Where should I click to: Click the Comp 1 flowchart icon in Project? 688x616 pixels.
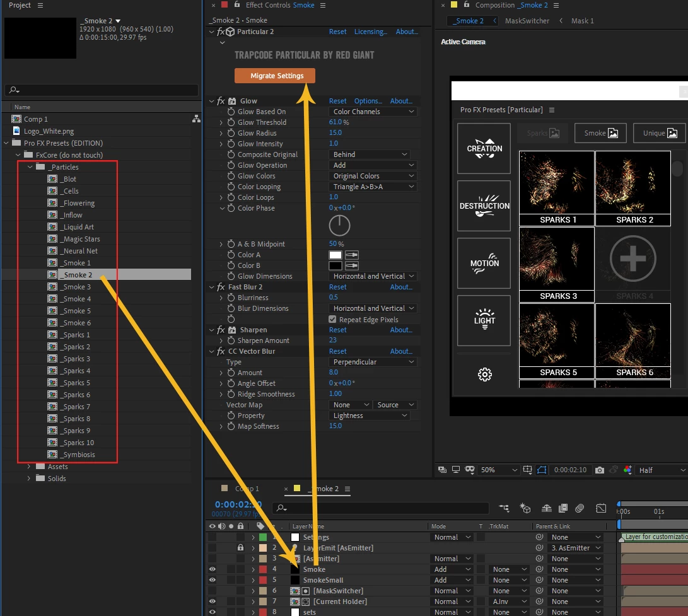(196, 119)
